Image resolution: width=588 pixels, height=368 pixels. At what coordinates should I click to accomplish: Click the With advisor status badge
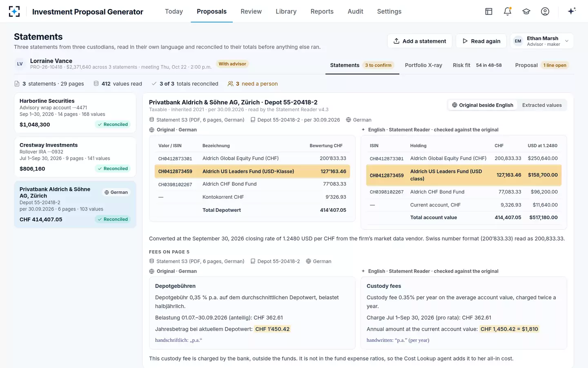point(232,64)
